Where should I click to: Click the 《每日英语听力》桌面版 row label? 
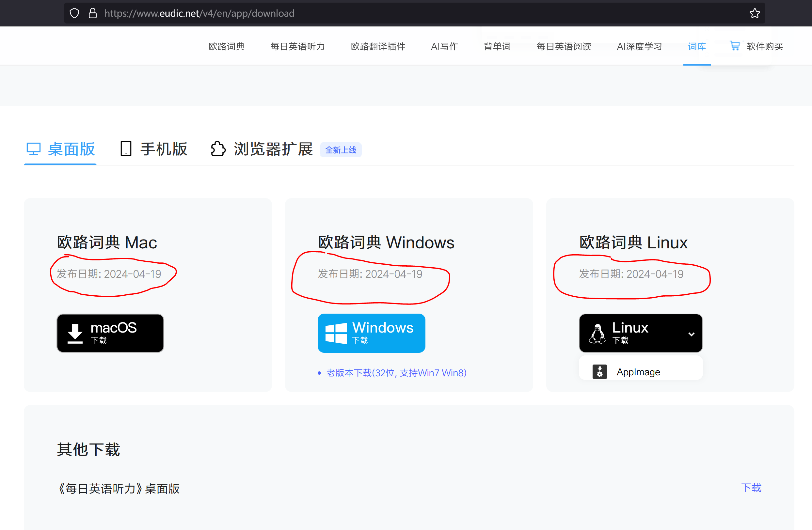click(119, 489)
